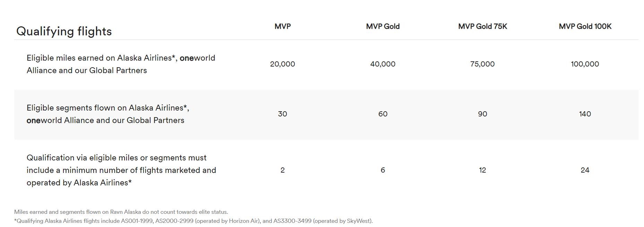This screenshot has width=644, height=227.
Task: Select the MVP Gold 100K column header
Action: pyautogui.click(x=585, y=26)
